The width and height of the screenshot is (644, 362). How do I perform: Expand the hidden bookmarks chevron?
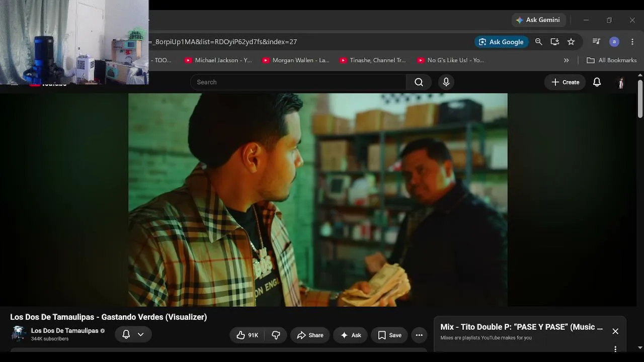tap(566, 60)
